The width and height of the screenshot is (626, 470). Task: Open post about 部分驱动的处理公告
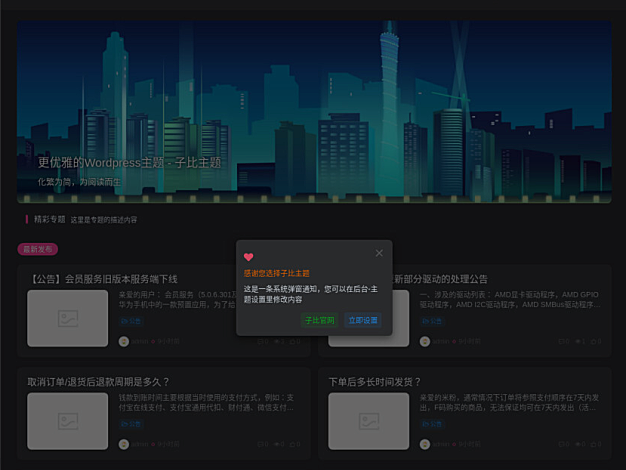[x=440, y=279]
